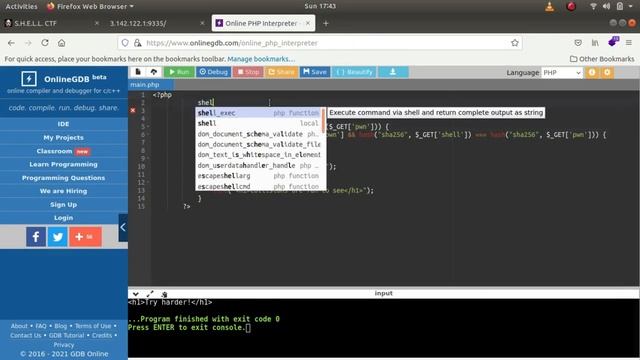Click the Manage bookmarks link
Viewport: 640px width, 360px height.
(261, 59)
